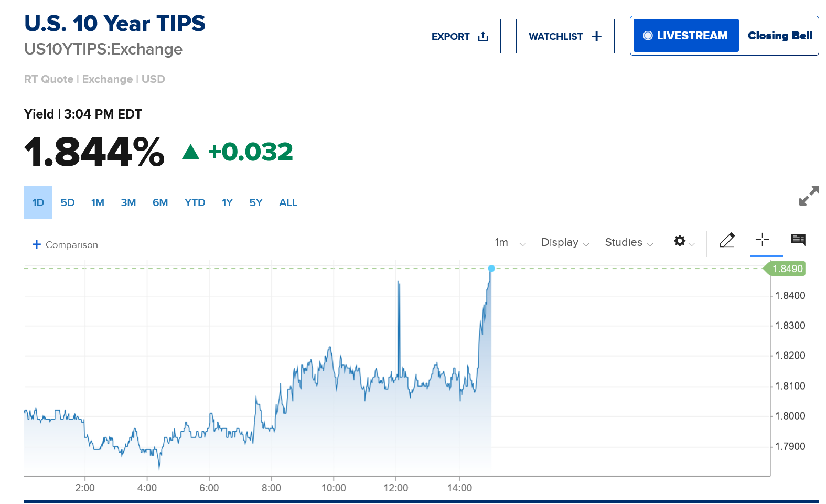Click the 1.8490 current price label
This screenshot has width=826, height=504.
tap(785, 269)
